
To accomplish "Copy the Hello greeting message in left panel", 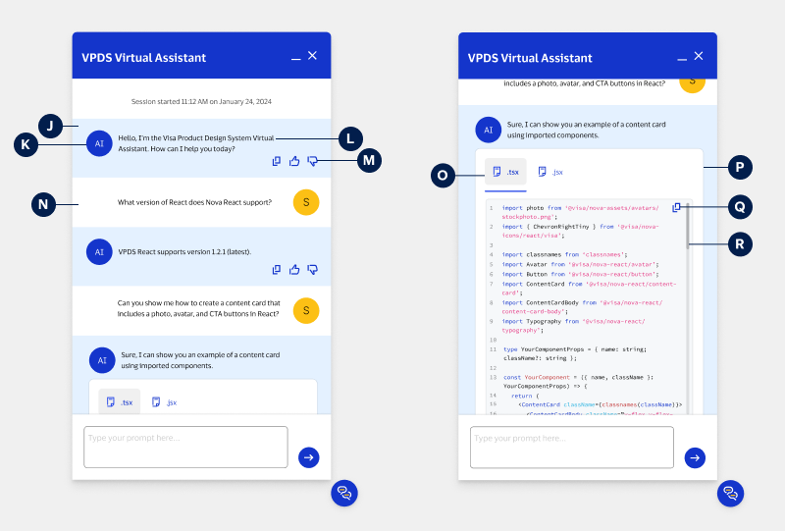I will (x=277, y=161).
